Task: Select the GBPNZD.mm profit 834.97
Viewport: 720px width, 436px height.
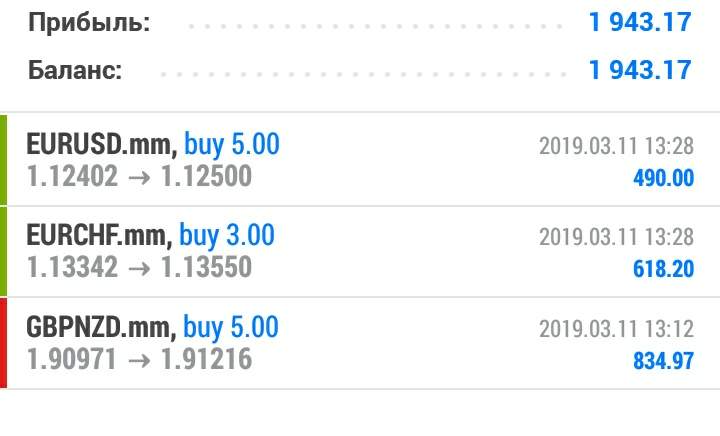Action: (662, 360)
